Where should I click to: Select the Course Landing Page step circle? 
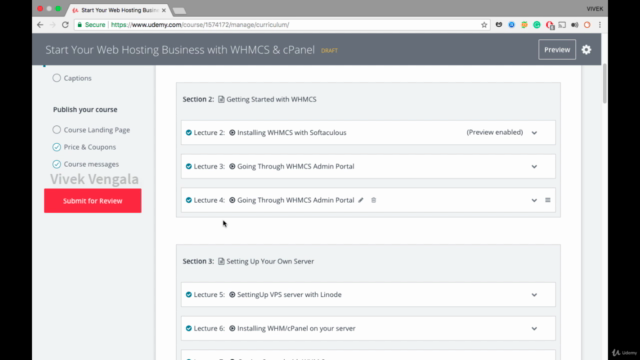pos(56,130)
